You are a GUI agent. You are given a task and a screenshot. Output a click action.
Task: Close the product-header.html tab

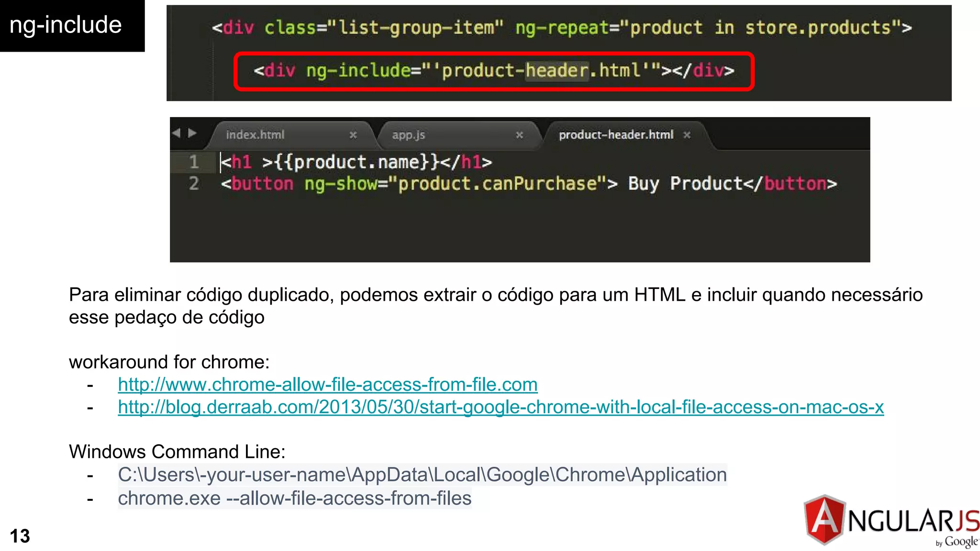[687, 135]
